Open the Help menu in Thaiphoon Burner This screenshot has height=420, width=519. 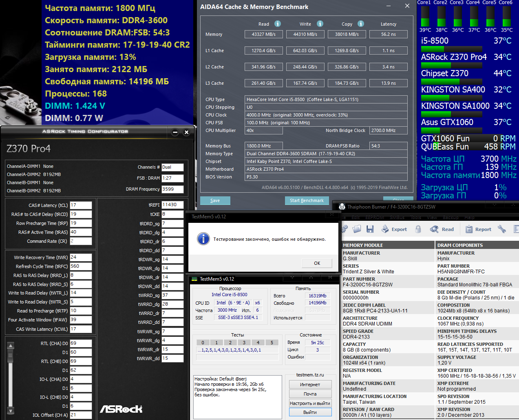tap(470, 218)
